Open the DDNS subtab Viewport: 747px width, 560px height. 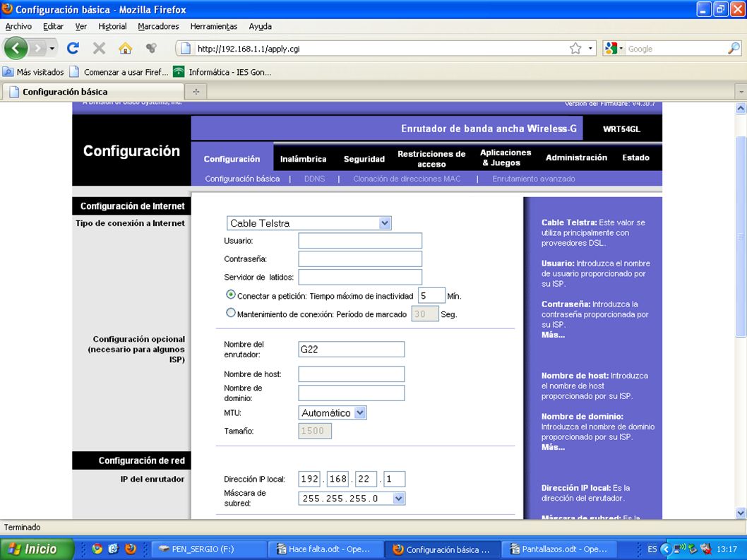coord(314,179)
